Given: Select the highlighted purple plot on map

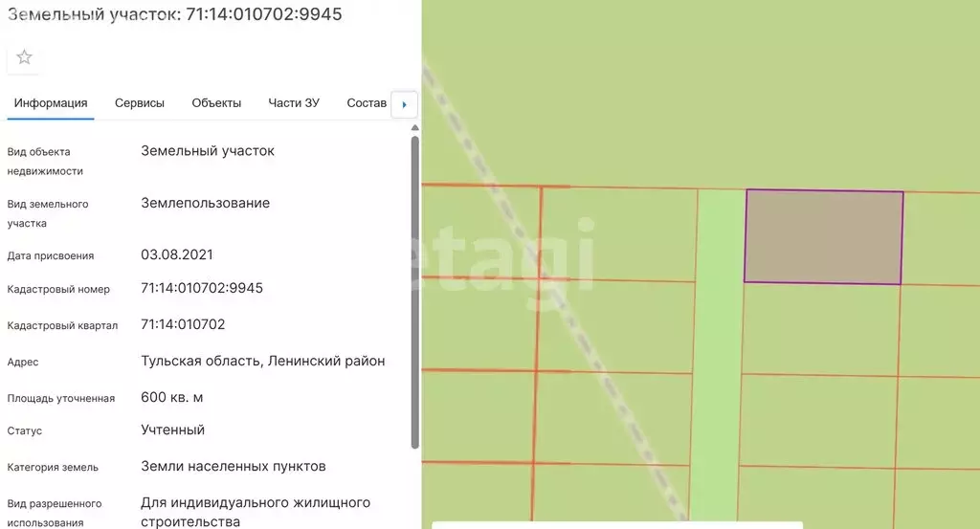Looking at the screenshot, I should point(824,236).
